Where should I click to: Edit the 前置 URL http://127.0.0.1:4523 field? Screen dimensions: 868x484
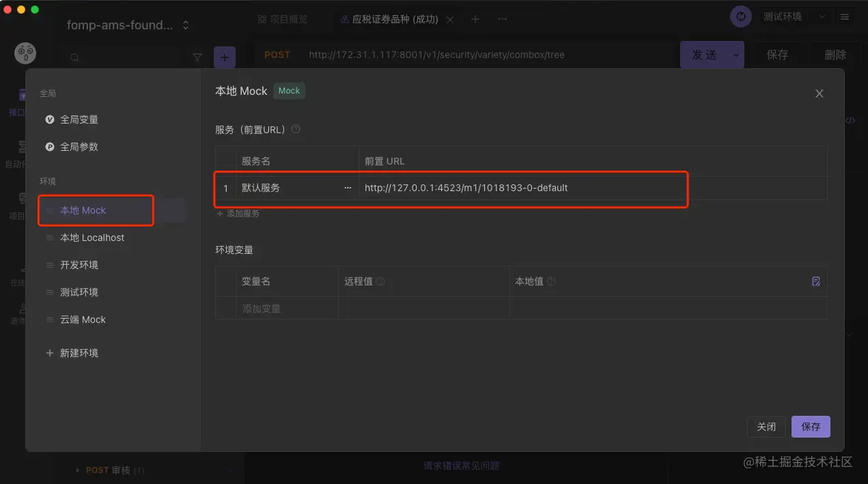coord(593,188)
